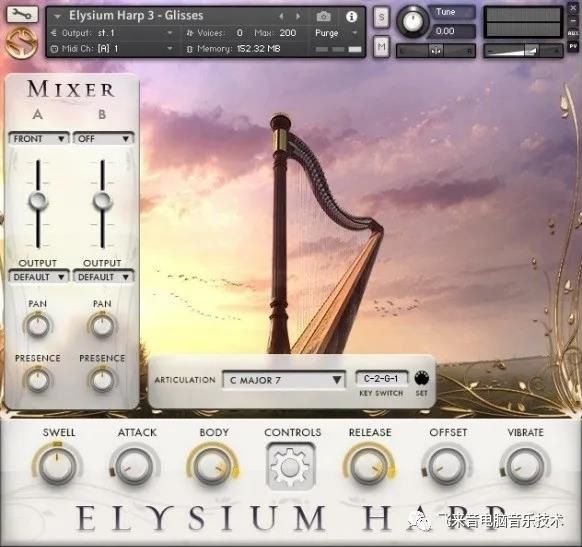Toggle the PV button

coord(573,46)
